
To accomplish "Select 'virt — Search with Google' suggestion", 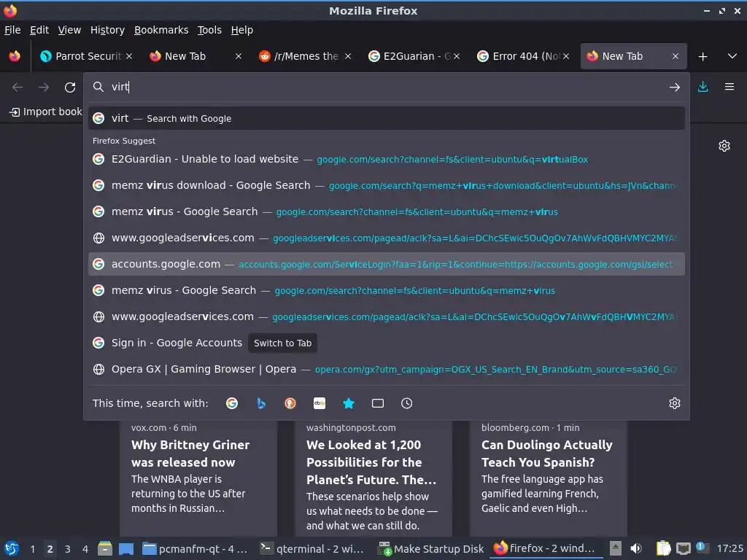I will pyautogui.click(x=387, y=119).
